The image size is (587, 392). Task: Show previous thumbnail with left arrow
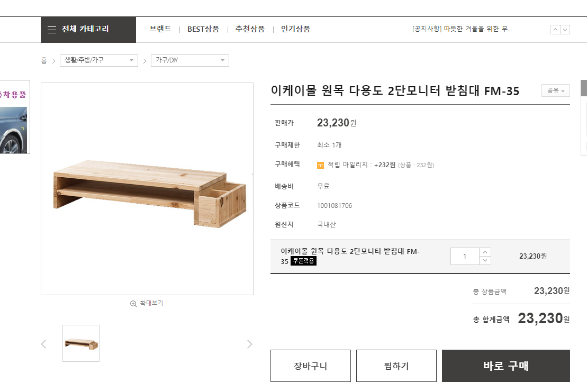tap(43, 344)
